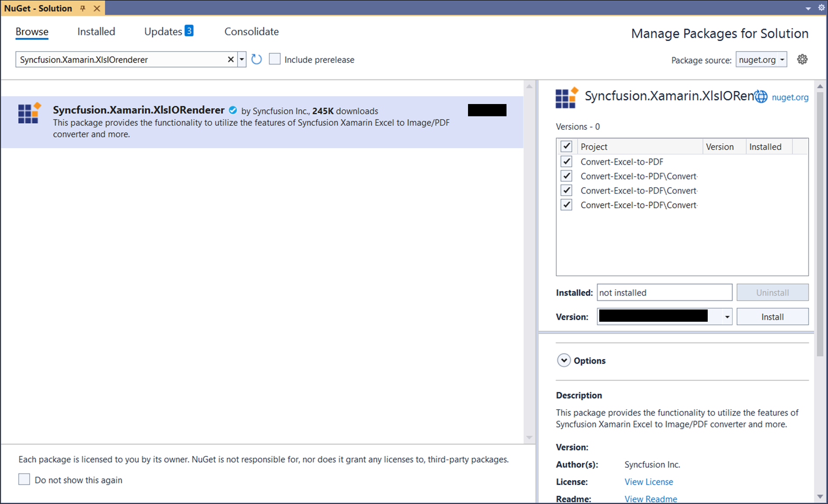The height and width of the screenshot is (504, 828).
Task: Check Do not show this again
Action: click(x=24, y=479)
